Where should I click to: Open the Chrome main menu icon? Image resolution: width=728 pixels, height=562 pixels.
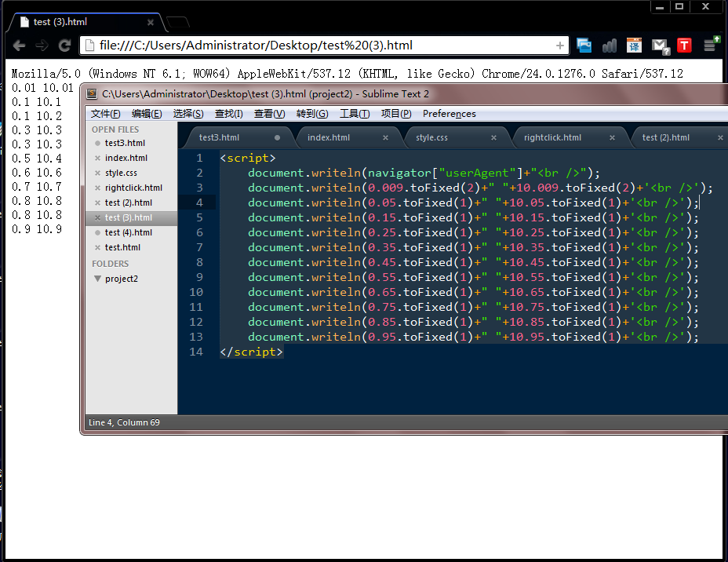(x=712, y=45)
